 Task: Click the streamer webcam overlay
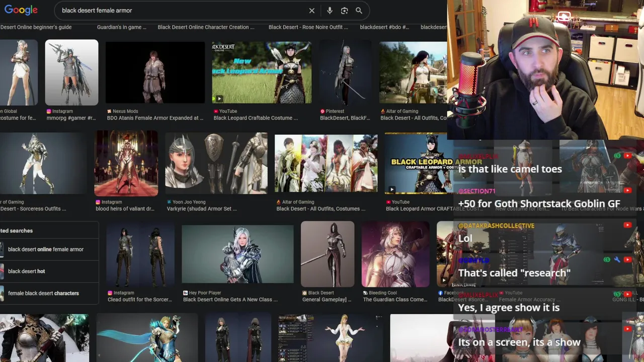point(545,69)
